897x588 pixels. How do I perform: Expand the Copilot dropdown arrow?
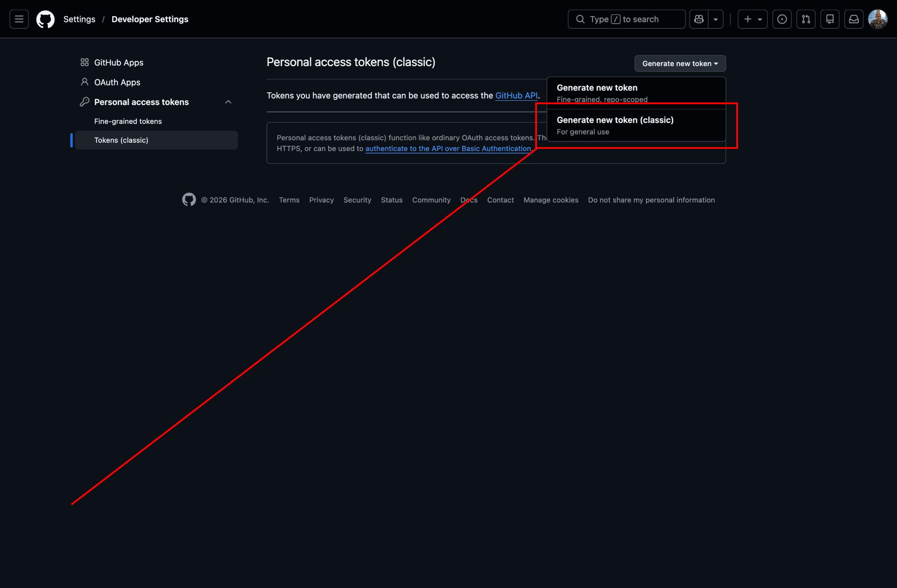(x=716, y=19)
